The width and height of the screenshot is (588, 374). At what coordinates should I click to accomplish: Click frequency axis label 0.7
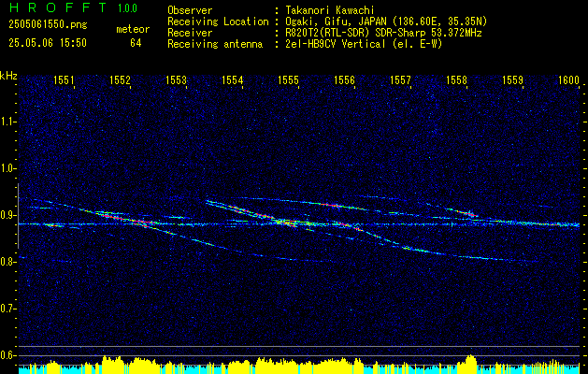point(7,309)
